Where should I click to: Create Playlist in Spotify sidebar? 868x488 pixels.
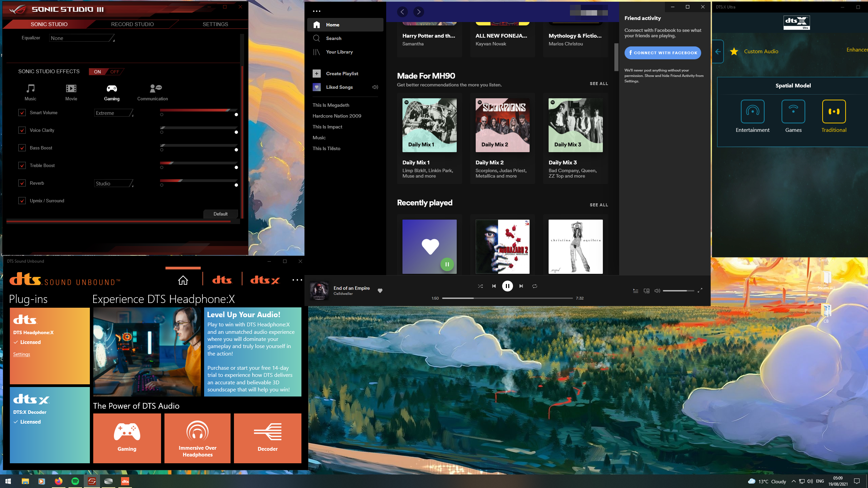coord(345,74)
